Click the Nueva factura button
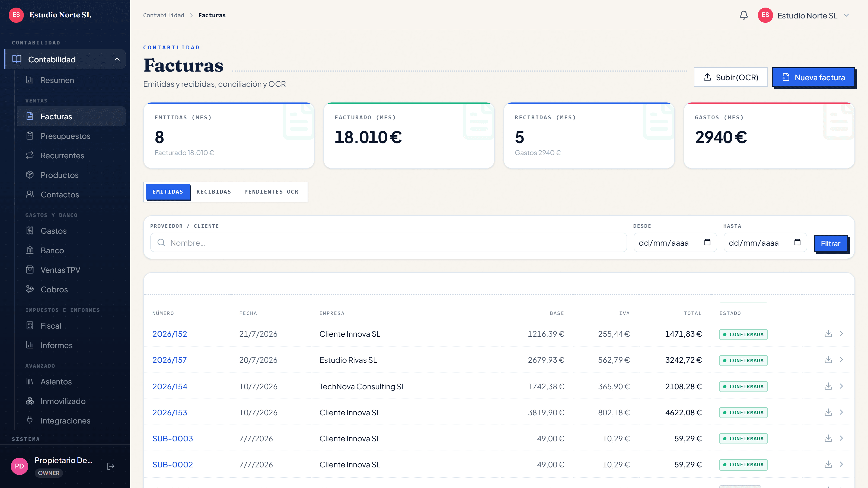Viewport: 868px width, 488px height. tap(813, 78)
